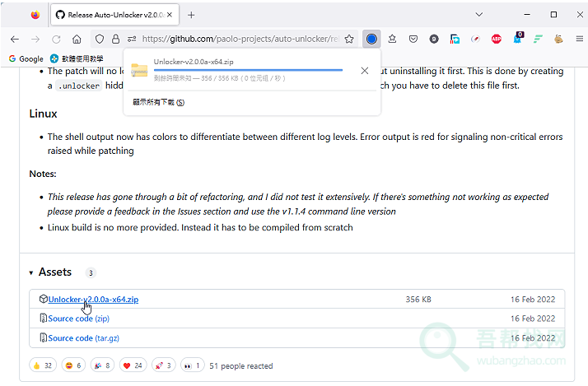588x386 pixels.
Task: Toggle the laugh reaction with count 6
Action: pyautogui.click(x=73, y=365)
